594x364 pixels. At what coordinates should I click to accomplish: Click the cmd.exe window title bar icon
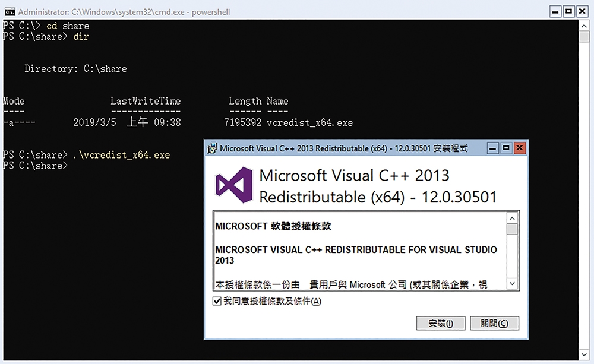(x=10, y=12)
